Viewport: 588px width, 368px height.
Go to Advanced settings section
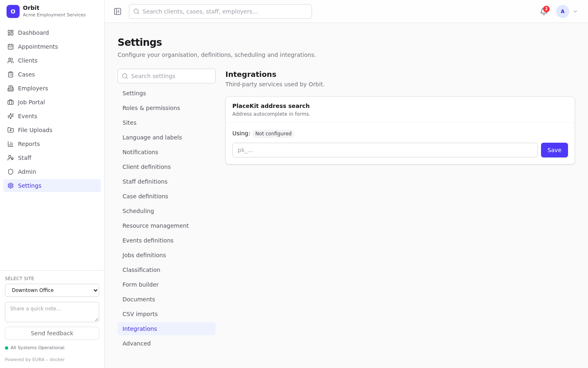tap(167, 343)
